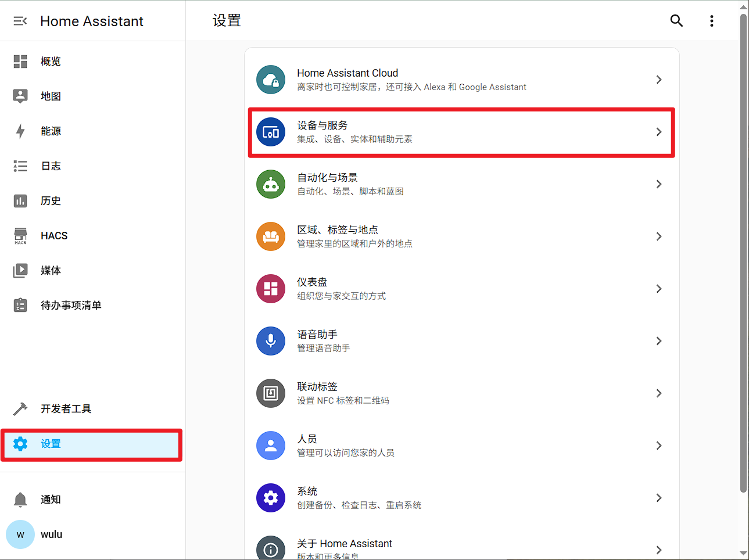Click the 设备与服务 devices icon
Viewport: 749px width, 560px height.
(271, 132)
